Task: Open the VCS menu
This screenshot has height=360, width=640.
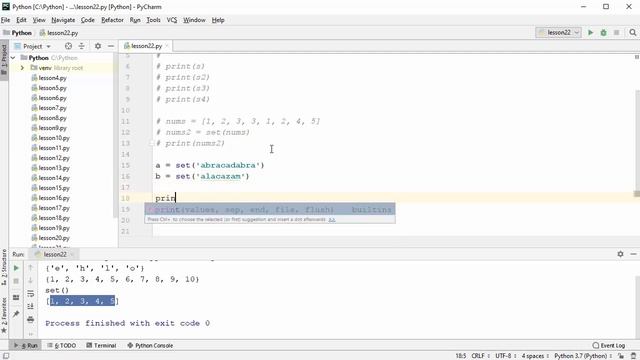Action: [172, 20]
